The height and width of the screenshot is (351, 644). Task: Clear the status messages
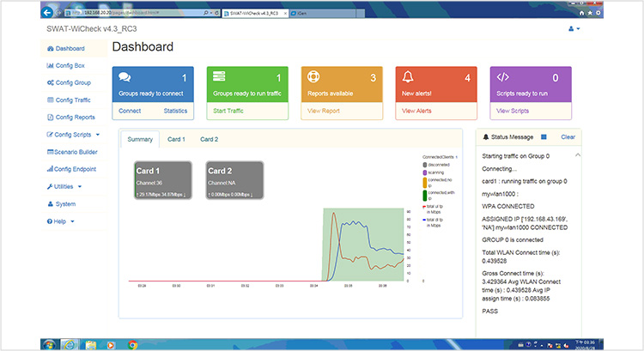(568, 137)
